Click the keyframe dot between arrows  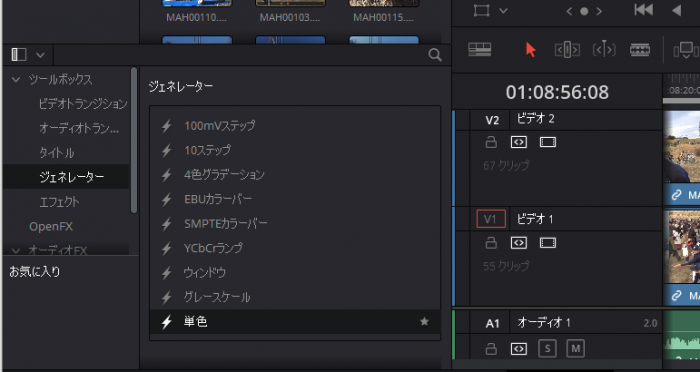point(584,12)
